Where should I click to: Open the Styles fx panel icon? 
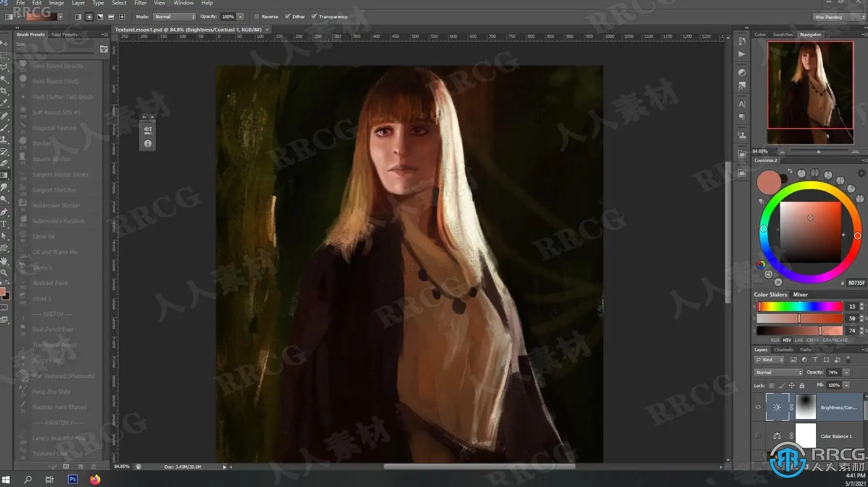tap(742, 86)
